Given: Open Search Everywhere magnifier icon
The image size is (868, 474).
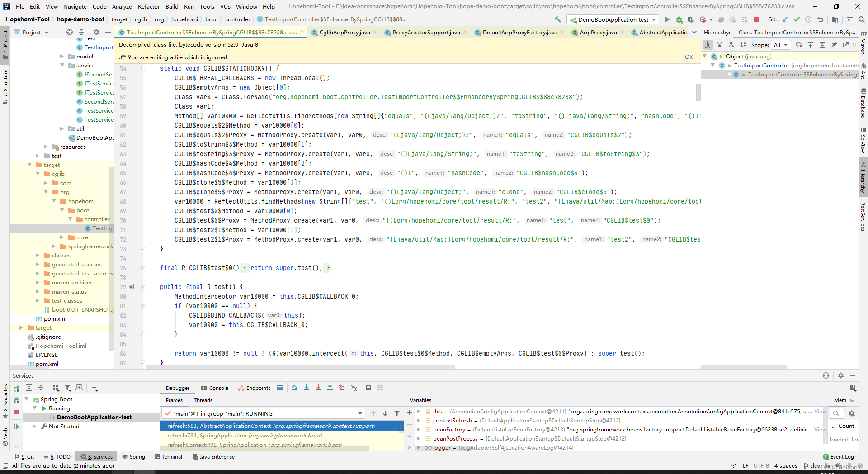Looking at the screenshot, I should (861, 19).
